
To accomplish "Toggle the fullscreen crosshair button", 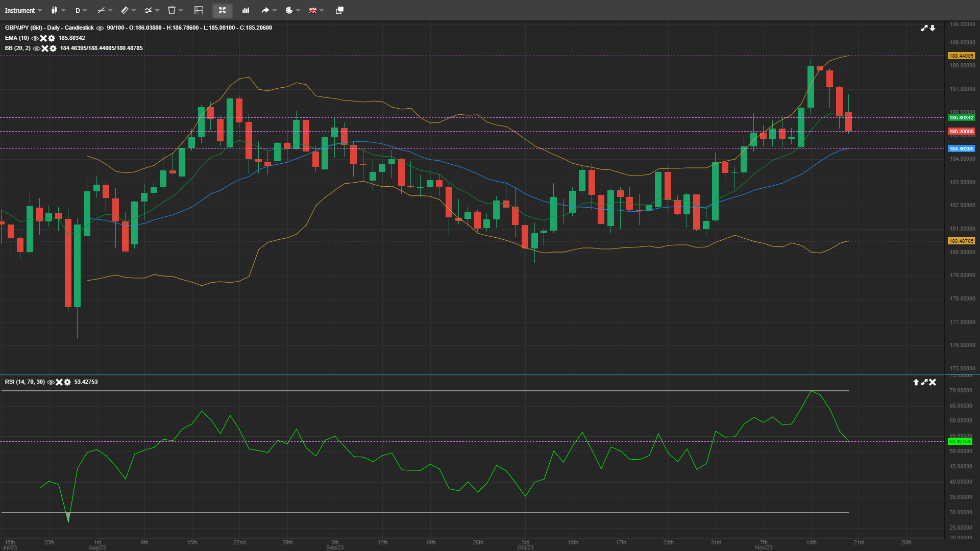I will [x=222, y=10].
